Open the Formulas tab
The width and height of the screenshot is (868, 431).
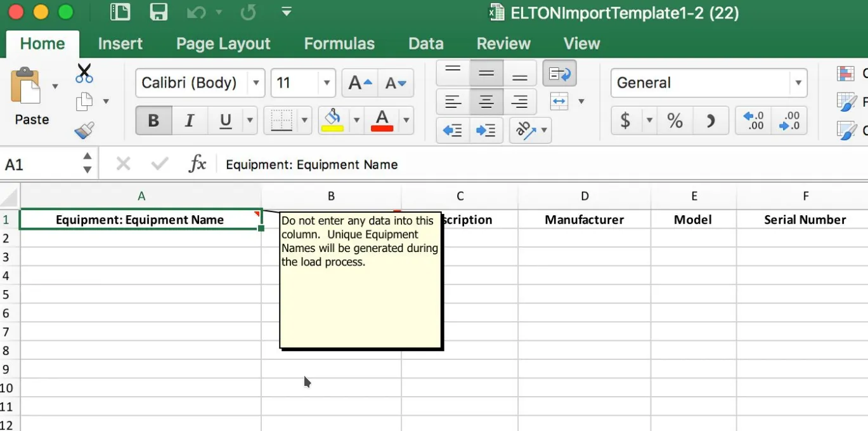[x=339, y=44]
